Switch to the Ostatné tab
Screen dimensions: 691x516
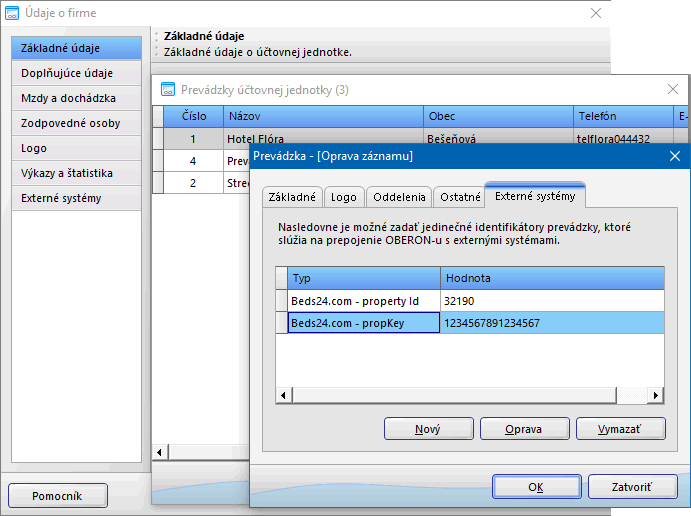(457, 197)
